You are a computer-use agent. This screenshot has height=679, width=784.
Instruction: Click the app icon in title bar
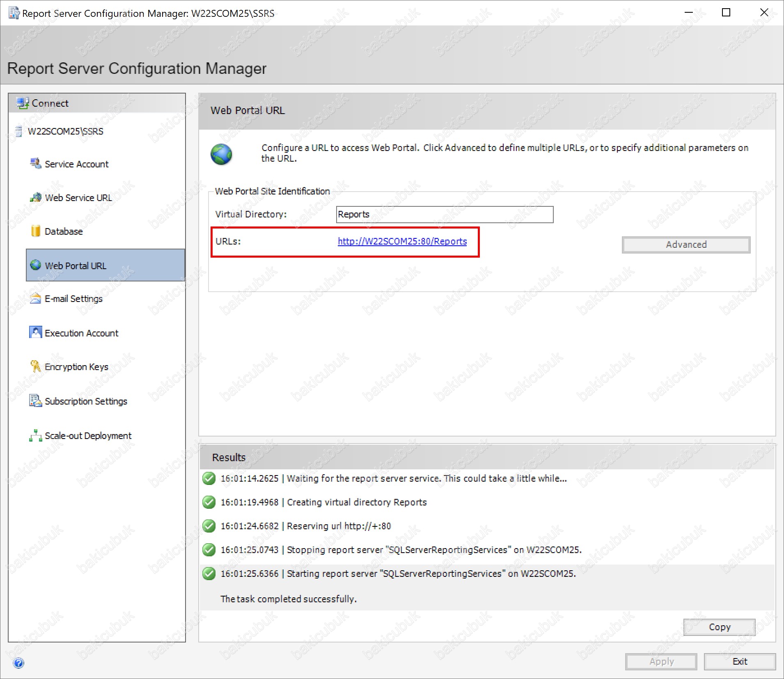(x=14, y=13)
